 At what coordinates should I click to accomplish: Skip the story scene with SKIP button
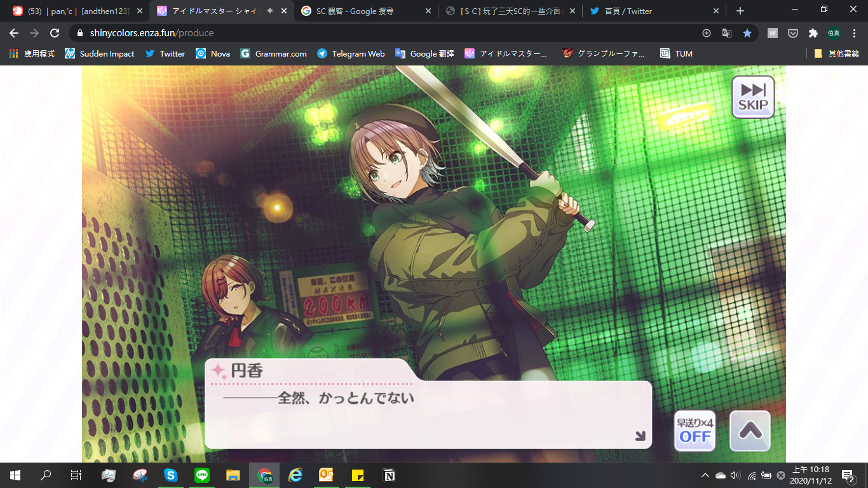click(753, 97)
